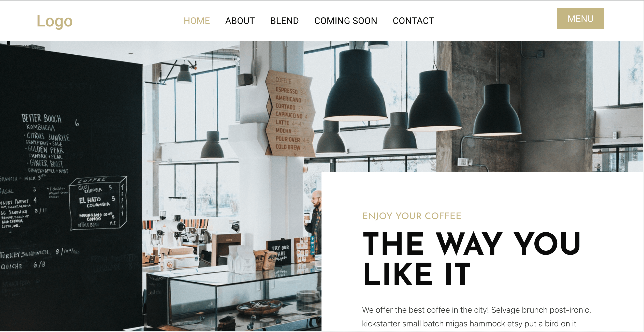Click the ENJOY YOUR COFFEE subtitle
This screenshot has width=644, height=332.
click(x=412, y=216)
